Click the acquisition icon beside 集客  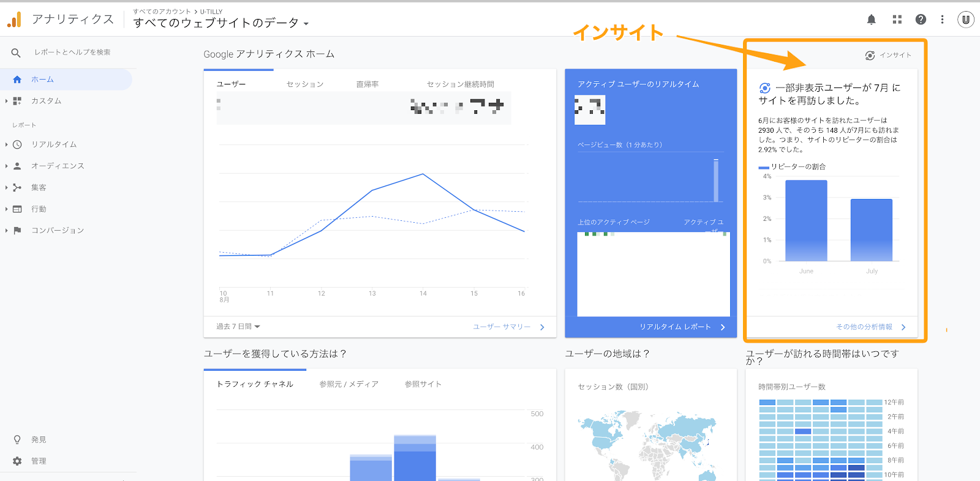(x=17, y=188)
